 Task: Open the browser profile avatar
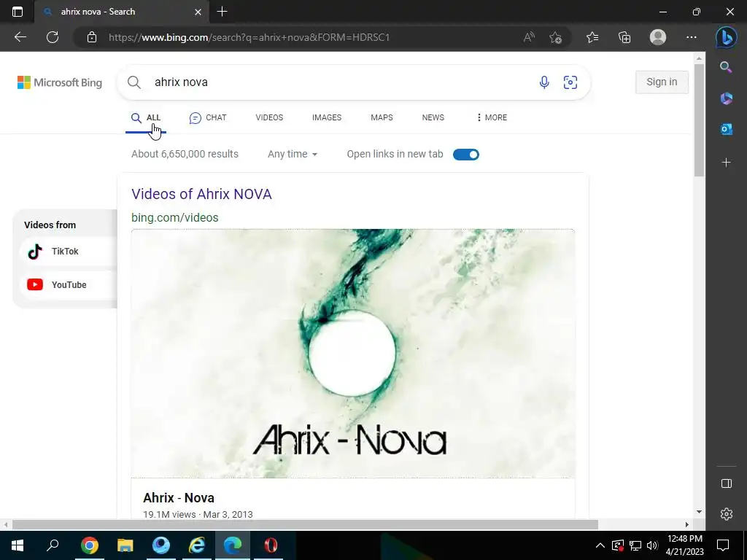pos(658,37)
